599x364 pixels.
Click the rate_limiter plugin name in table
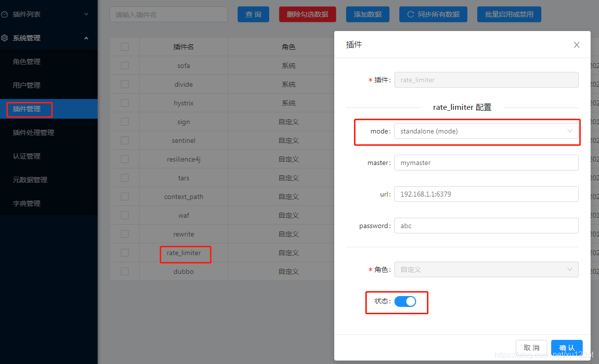(184, 253)
